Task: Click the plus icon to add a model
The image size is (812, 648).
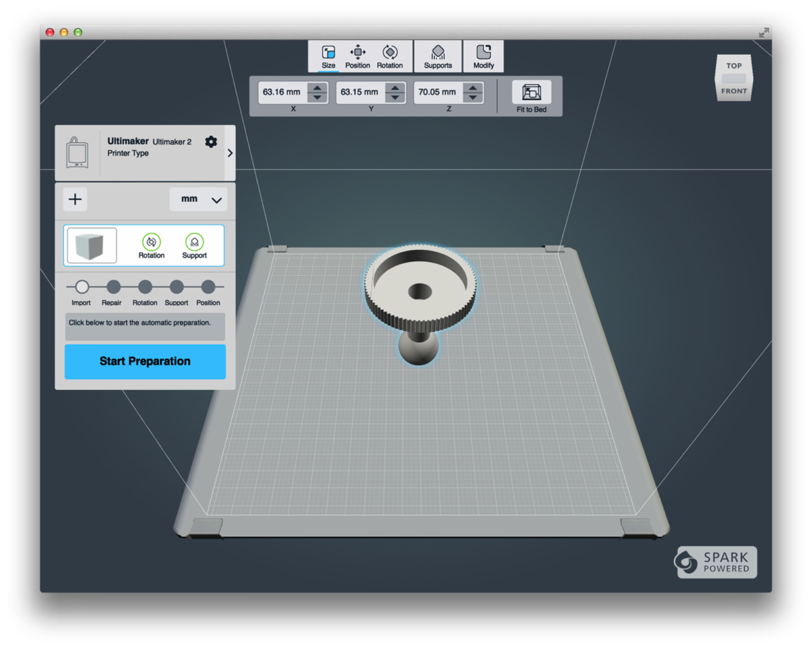Action: tap(75, 199)
